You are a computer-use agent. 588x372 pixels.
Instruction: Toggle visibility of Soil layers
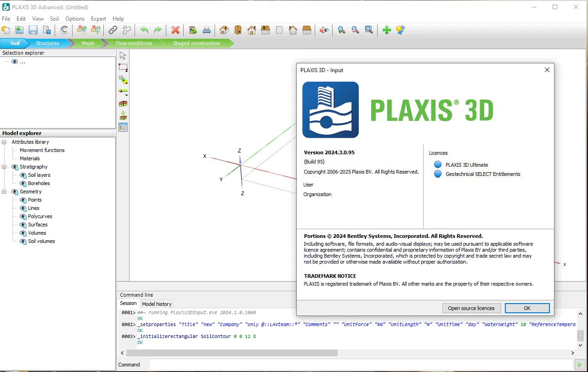pyautogui.click(x=23, y=175)
